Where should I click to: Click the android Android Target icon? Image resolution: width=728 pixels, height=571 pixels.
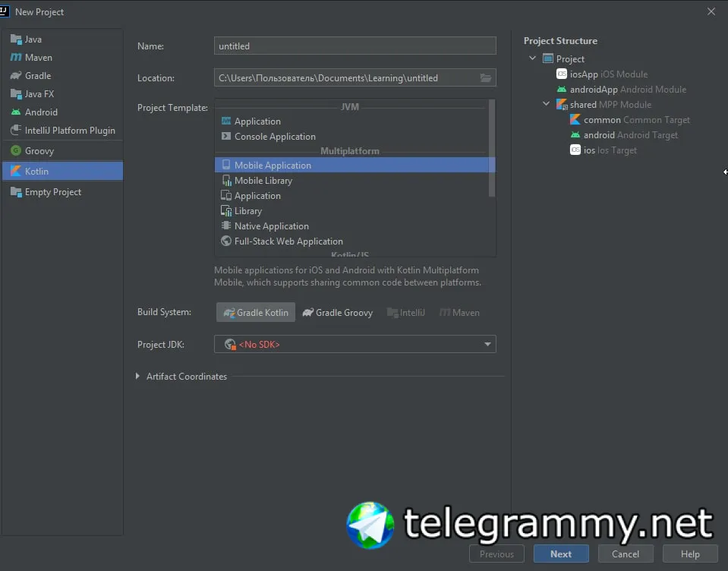pos(575,134)
